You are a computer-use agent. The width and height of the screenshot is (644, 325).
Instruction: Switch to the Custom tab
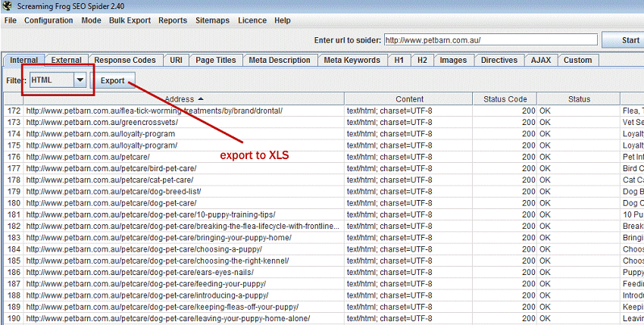pyautogui.click(x=577, y=61)
